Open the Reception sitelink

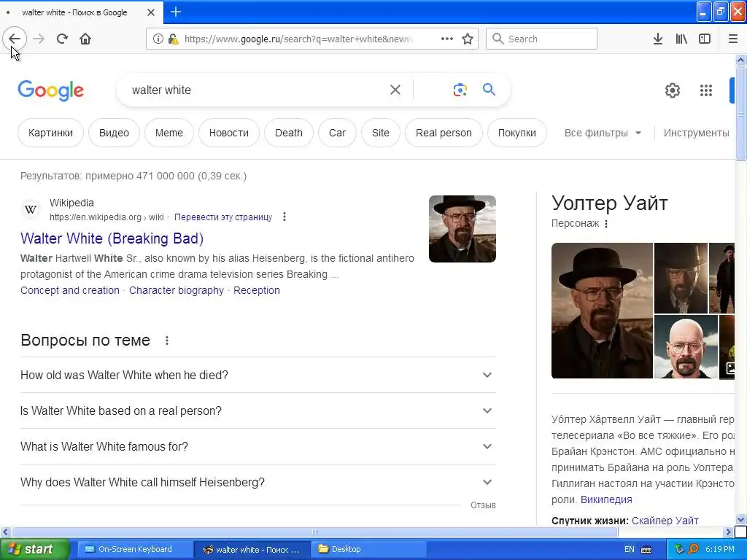click(x=257, y=290)
